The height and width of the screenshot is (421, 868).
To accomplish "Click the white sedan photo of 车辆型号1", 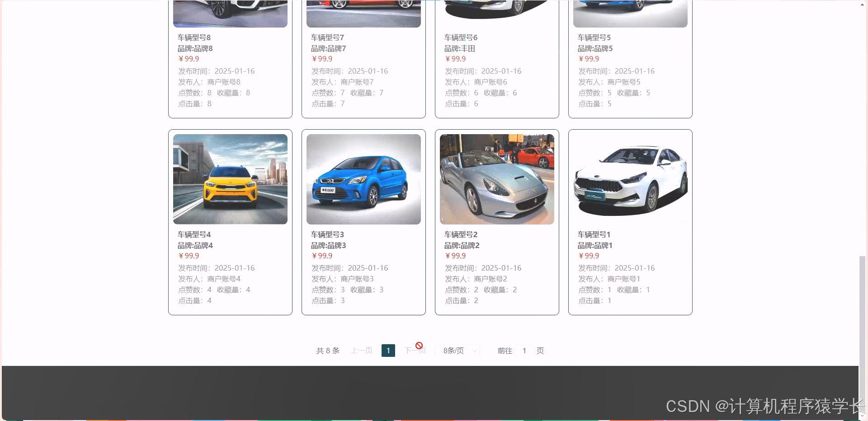I will point(630,179).
